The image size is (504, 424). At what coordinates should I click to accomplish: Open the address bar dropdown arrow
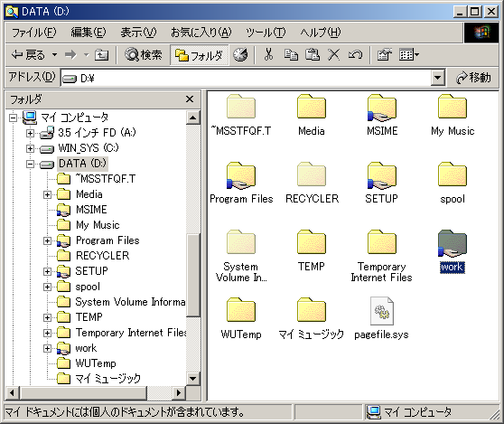(437, 78)
